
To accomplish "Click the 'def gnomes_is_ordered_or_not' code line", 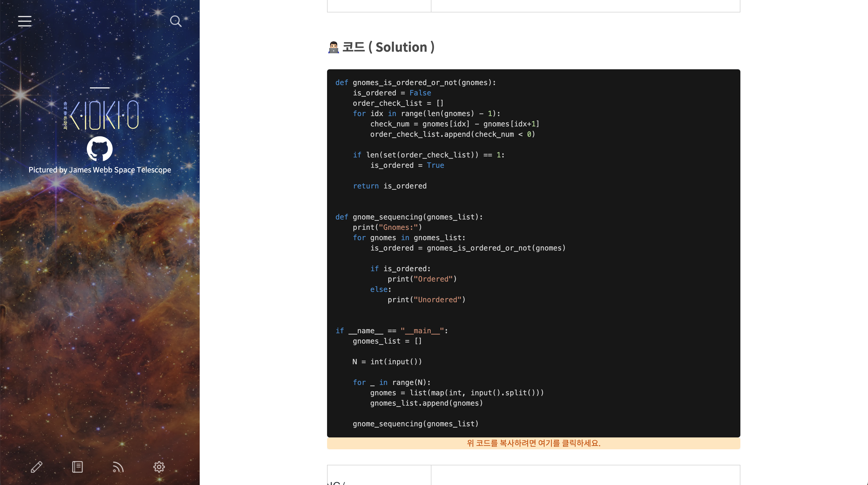I will coord(415,83).
